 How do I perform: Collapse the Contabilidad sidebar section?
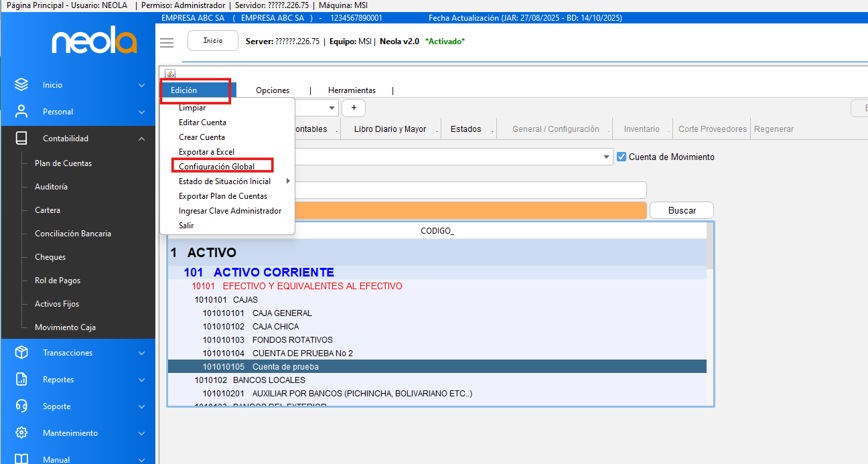(141, 139)
